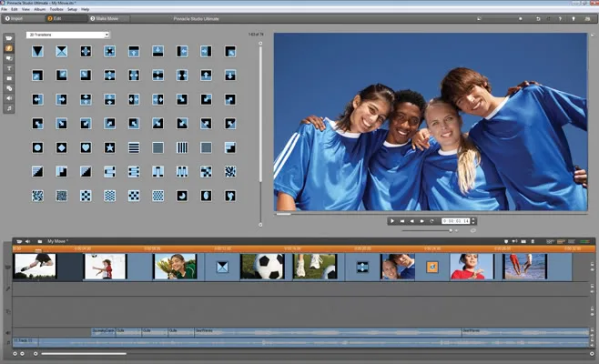Open the Videos album tab in sidebar
Image resolution: width=599 pixels, height=364 pixels.
(x=9, y=38)
